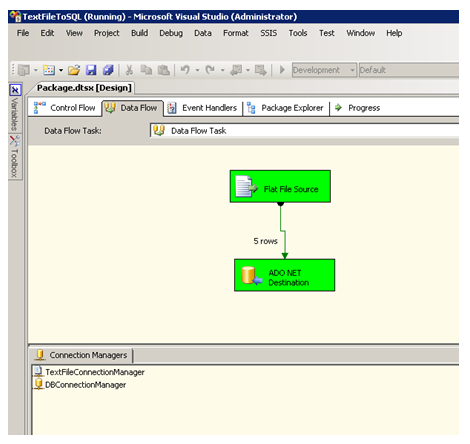The width and height of the screenshot is (470, 444).
Task: Open the Default platform dropdown
Action: 409,70
